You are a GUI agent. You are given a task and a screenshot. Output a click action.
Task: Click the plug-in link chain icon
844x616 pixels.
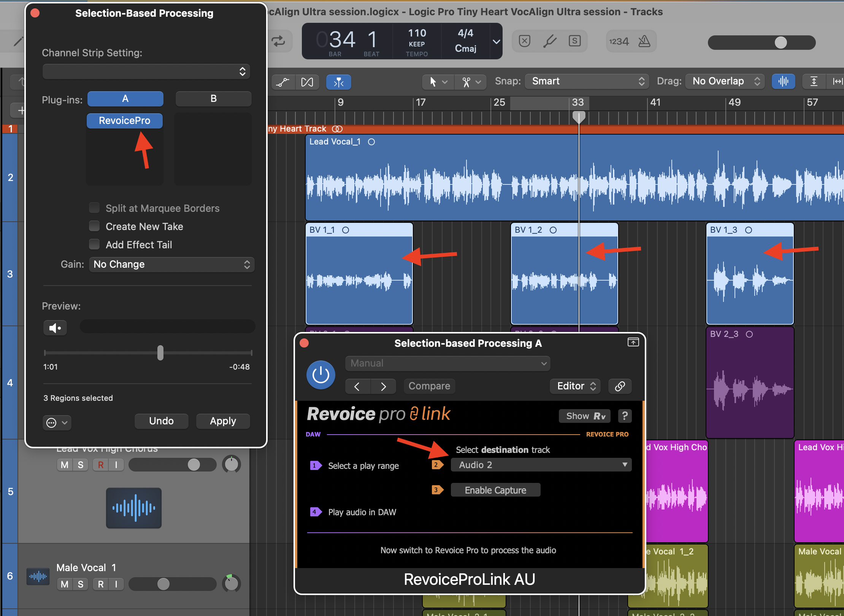tap(620, 386)
